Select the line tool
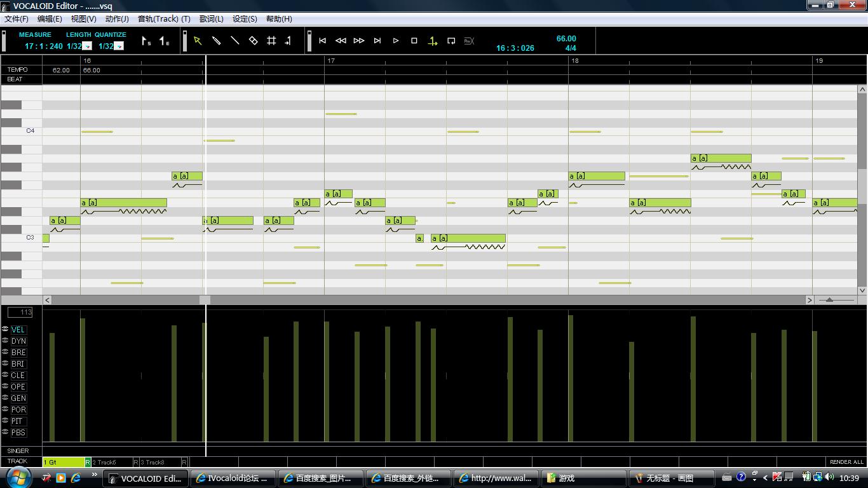868x488 pixels. pyautogui.click(x=234, y=41)
